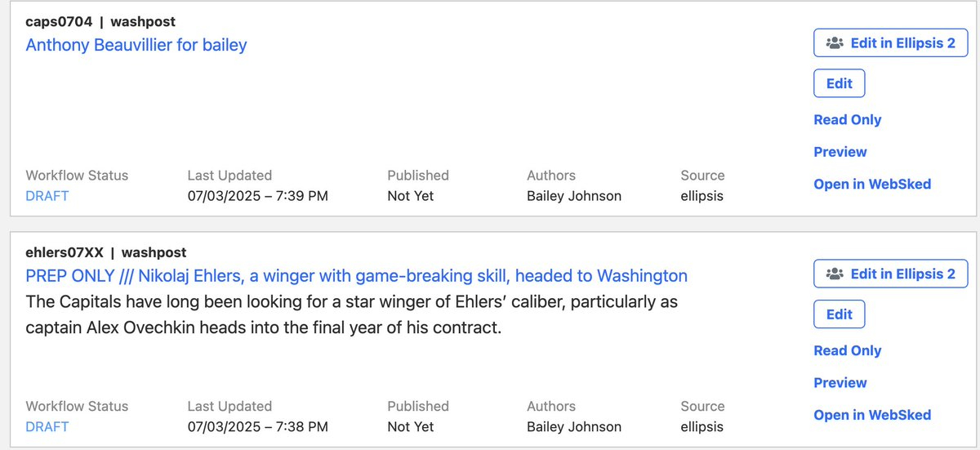
Task: Click author Bailey Johnson in ehlers07XX card
Action: click(x=574, y=427)
